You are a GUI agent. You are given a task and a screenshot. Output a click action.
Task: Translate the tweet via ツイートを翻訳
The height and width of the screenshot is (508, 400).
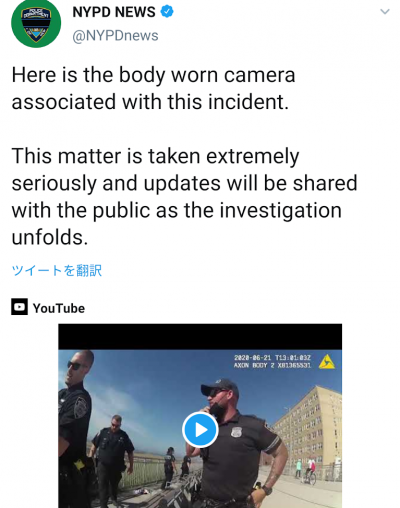click(57, 270)
